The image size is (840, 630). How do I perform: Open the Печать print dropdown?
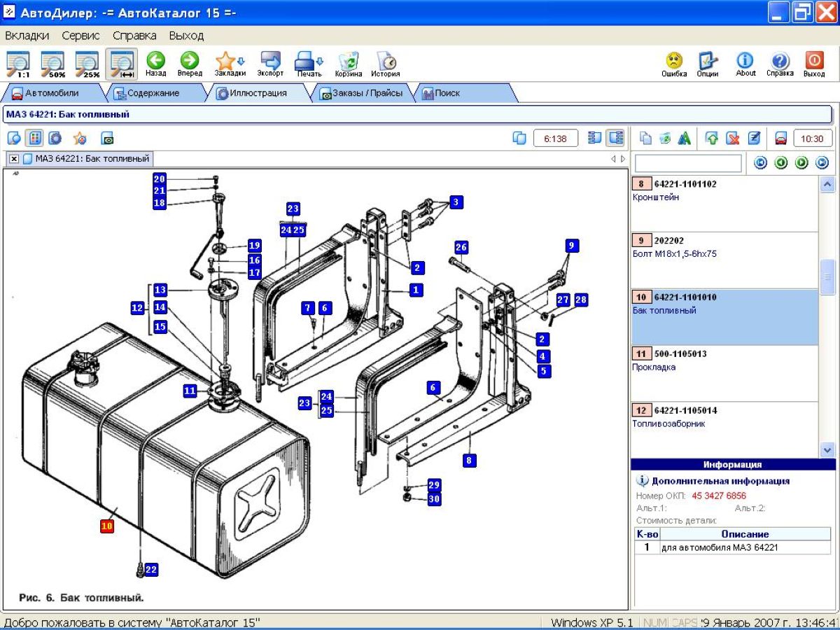pyautogui.click(x=309, y=64)
